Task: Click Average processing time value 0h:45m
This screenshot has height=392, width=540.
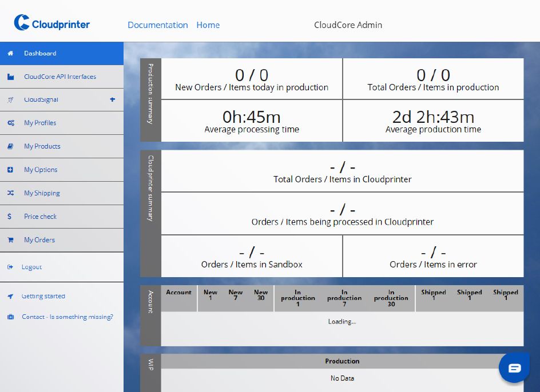Action: click(252, 117)
